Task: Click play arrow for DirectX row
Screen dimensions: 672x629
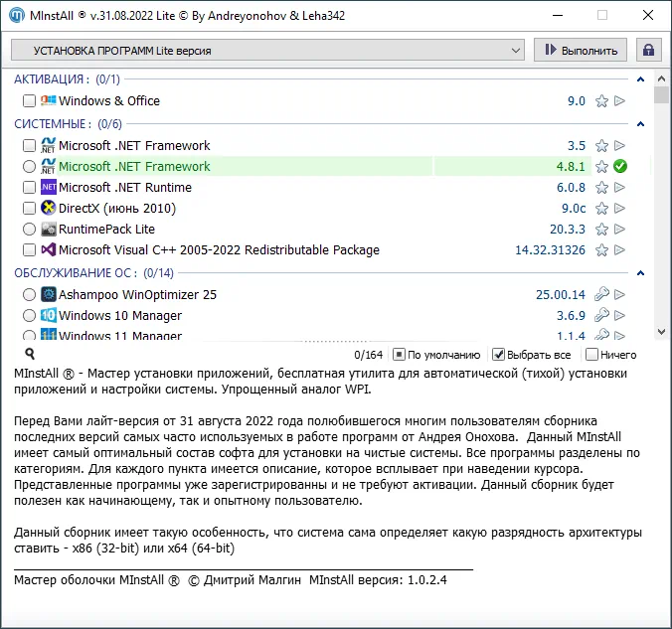Action: (x=619, y=209)
